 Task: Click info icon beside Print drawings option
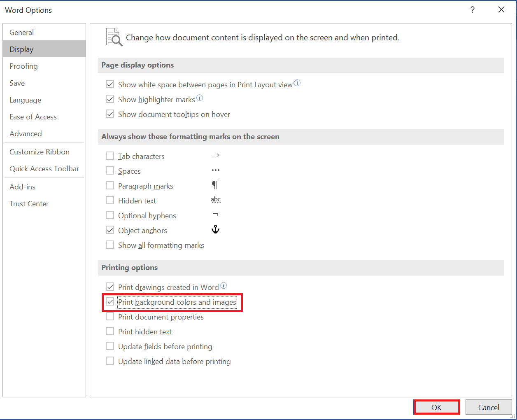click(x=224, y=286)
